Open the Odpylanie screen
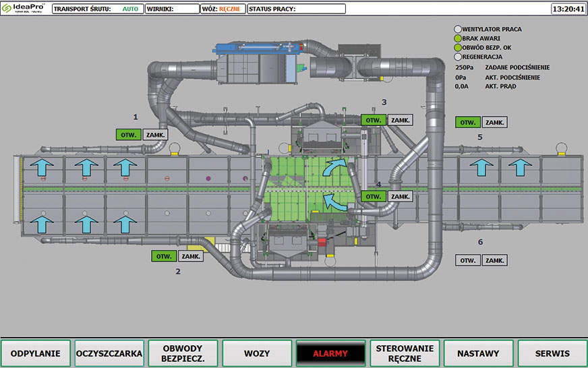 [36, 353]
